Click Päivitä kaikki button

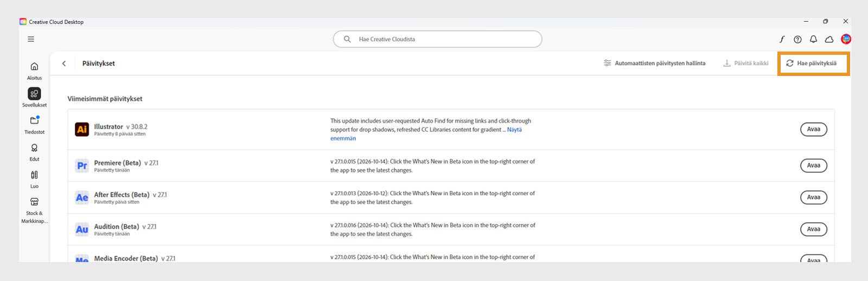(746, 63)
